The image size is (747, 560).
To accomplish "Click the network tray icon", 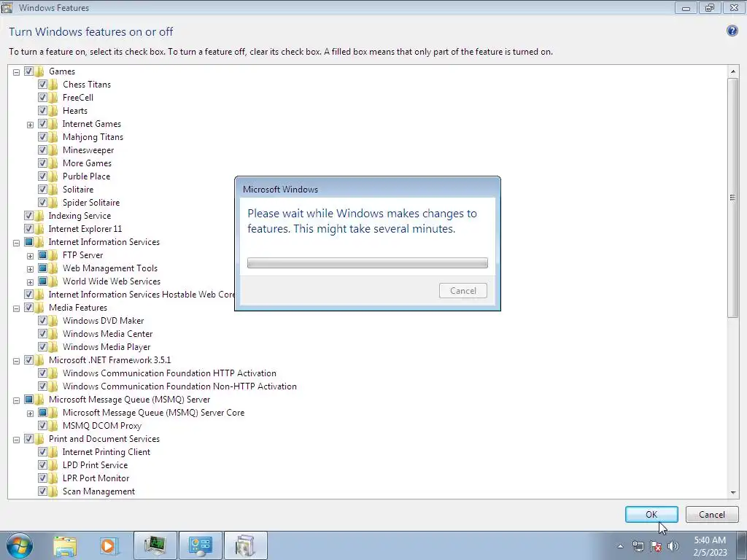I will (638, 546).
